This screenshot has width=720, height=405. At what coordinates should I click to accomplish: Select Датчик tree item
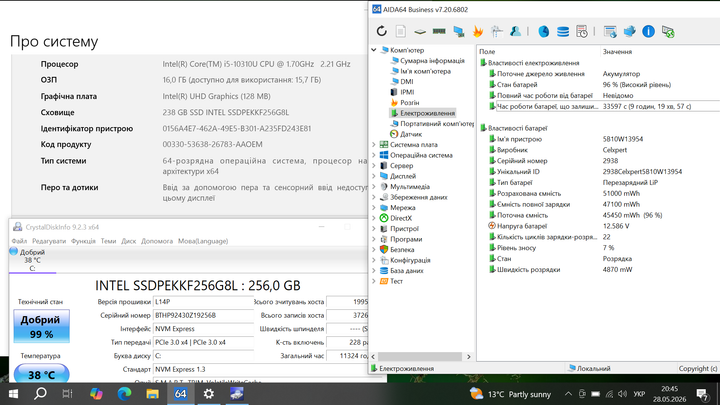411,134
